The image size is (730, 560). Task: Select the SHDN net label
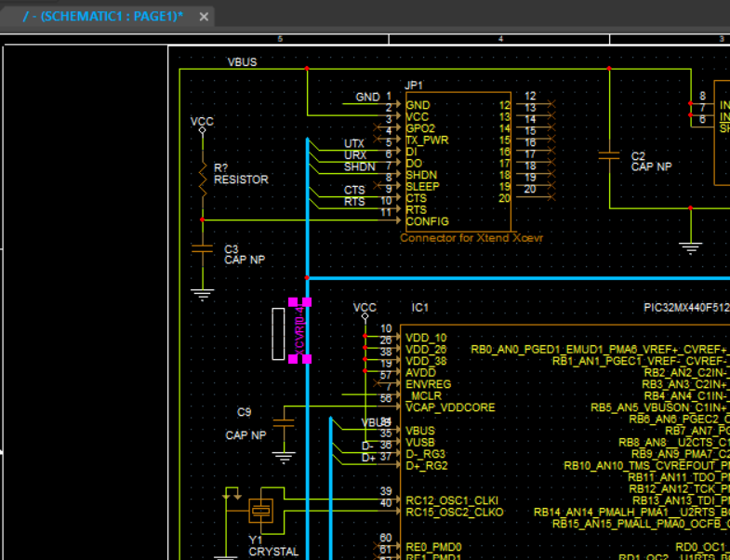click(359, 167)
